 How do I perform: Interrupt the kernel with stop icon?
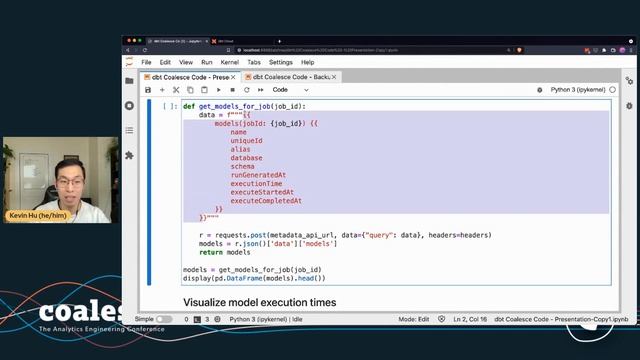[232, 90]
